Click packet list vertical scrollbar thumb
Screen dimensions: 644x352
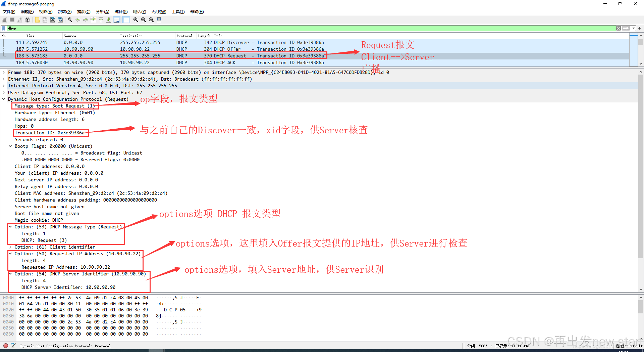click(641, 42)
